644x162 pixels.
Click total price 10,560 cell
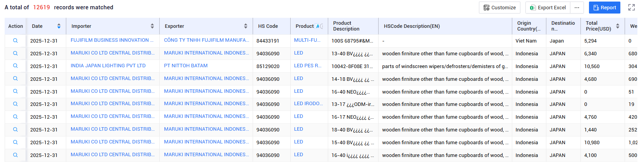592,67
